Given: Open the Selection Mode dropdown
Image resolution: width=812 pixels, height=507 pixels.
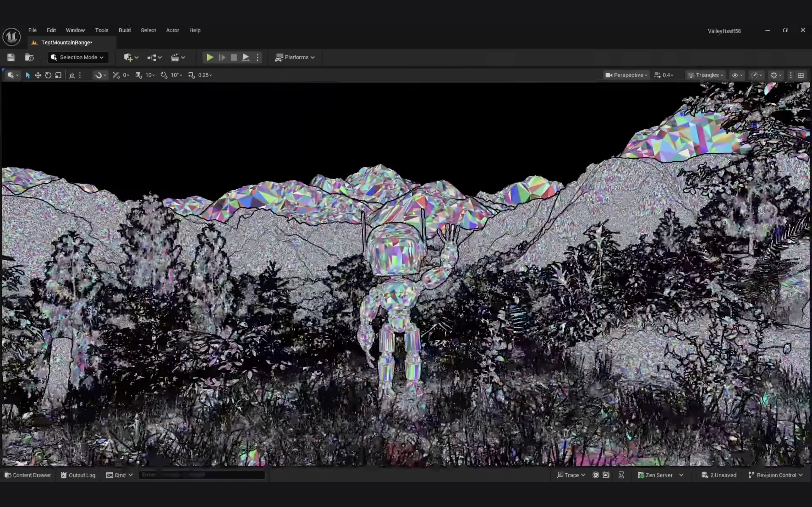Looking at the screenshot, I should click(78, 57).
